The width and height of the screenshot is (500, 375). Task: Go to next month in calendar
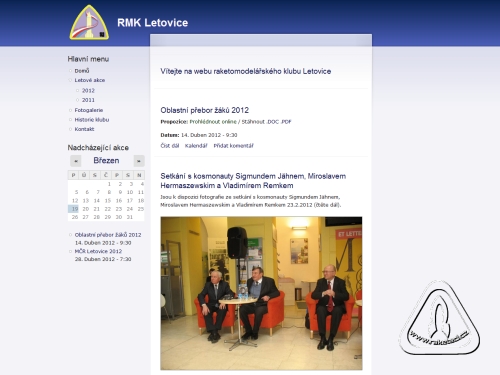(139, 161)
